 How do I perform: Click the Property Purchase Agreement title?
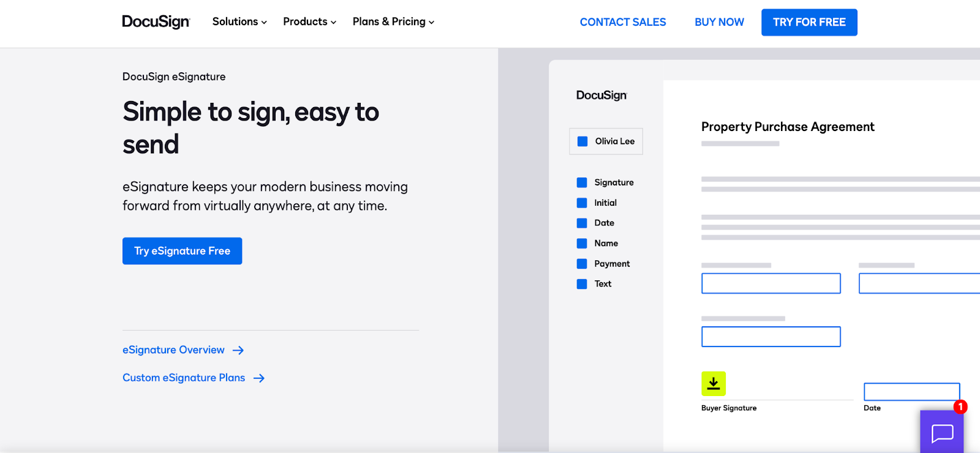pyautogui.click(x=788, y=127)
